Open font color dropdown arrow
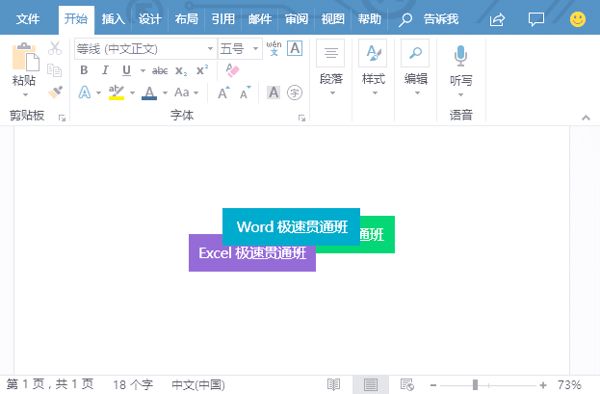The width and height of the screenshot is (600, 394). 165,93
